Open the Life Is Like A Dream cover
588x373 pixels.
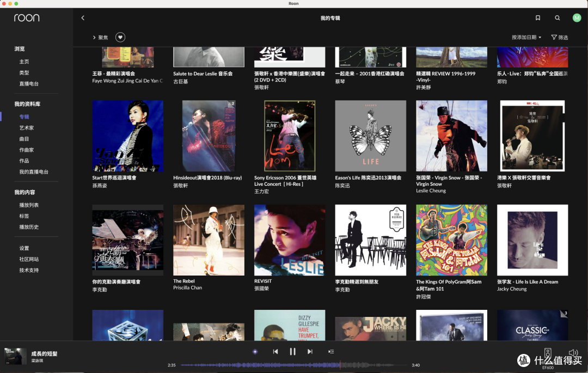(532, 240)
